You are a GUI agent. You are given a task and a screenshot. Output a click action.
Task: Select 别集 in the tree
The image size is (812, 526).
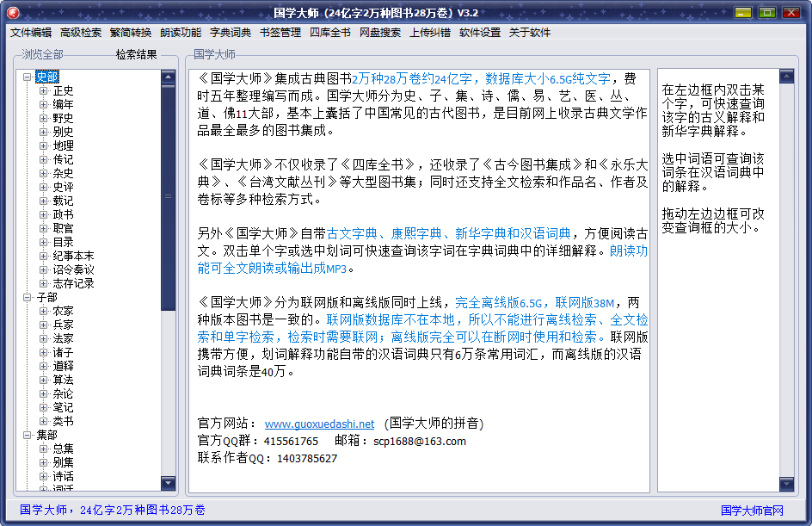(63, 463)
